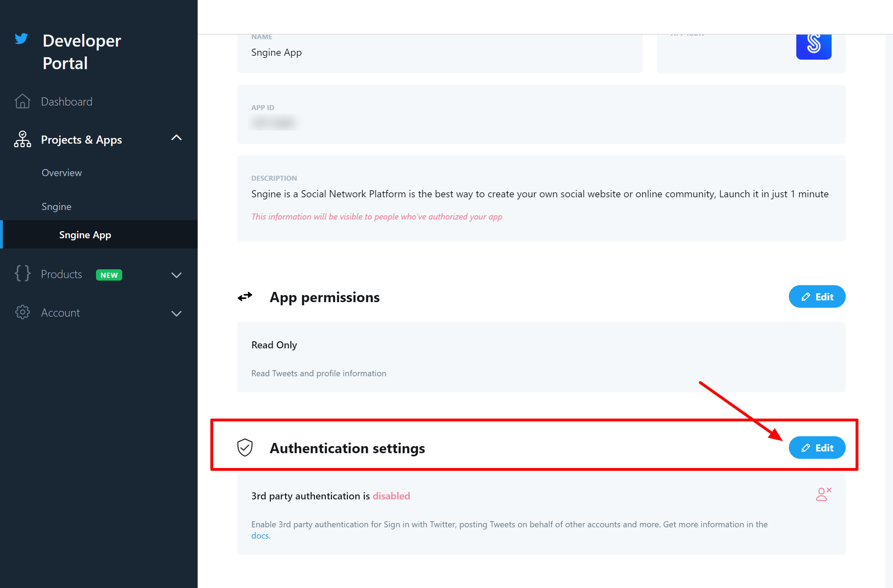893x588 pixels.
Task: Click the Twitter bird logo
Action: pyautogui.click(x=22, y=39)
